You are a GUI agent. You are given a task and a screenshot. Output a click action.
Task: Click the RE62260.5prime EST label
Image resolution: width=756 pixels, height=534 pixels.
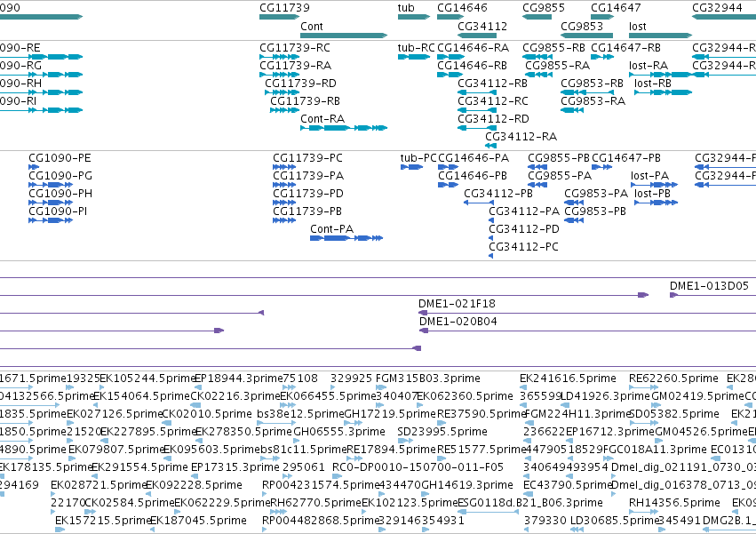point(673,379)
